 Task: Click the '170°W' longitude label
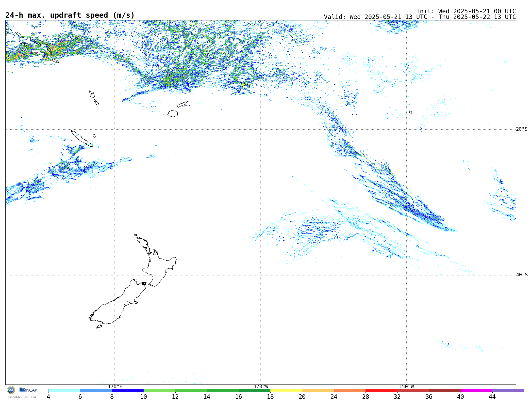[261, 386]
